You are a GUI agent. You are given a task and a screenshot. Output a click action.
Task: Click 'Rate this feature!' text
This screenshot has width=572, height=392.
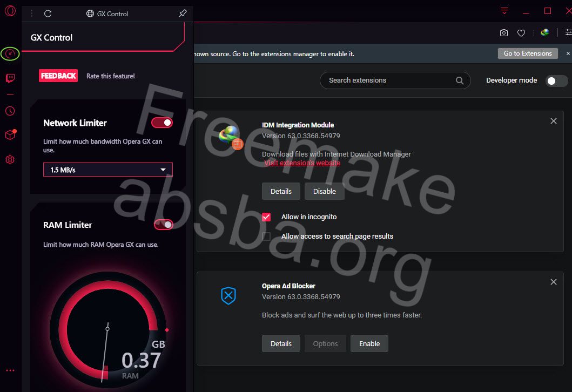pos(111,76)
